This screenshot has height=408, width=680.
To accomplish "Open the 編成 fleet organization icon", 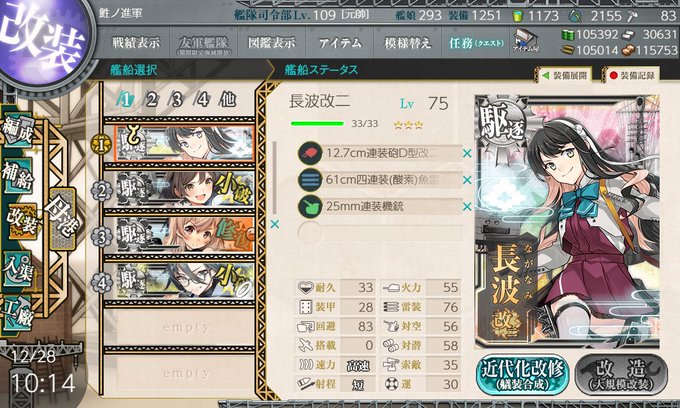I will point(18,131).
